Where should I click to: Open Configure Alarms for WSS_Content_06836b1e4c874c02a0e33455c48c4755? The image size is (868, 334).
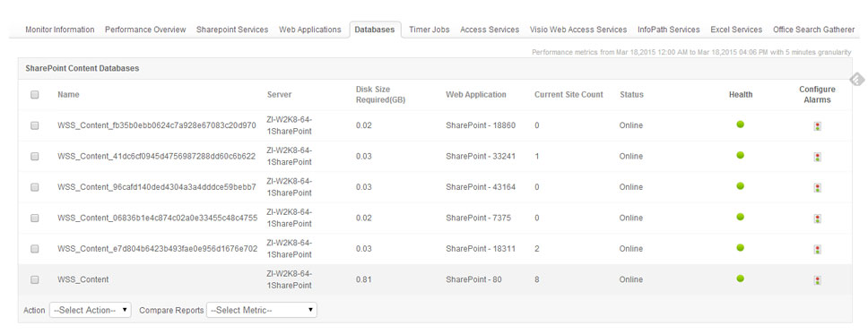point(818,218)
